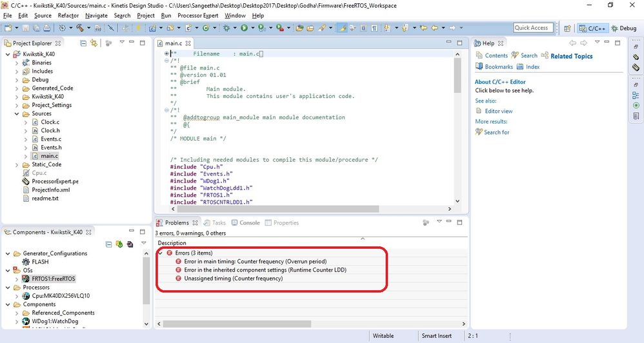
Task: Click the Print toolbar icon
Action: click(x=47, y=28)
